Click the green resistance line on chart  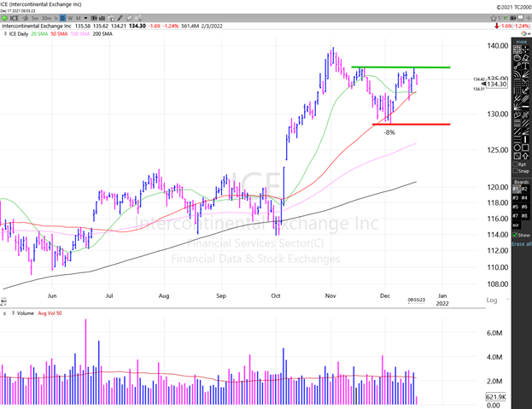pyautogui.click(x=400, y=67)
